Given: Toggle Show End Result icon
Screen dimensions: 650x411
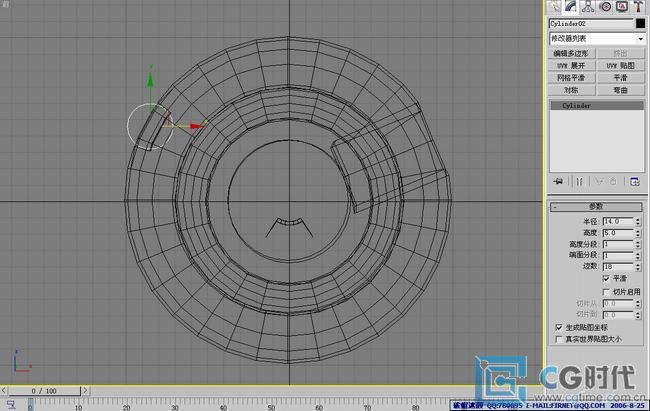Looking at the screenshot, I should [x=579, y=181].
